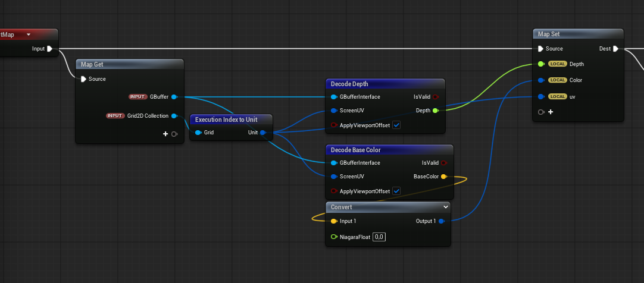Expand the Convert node dropdown arrow

pyautogui.click(x=446, y=207)
